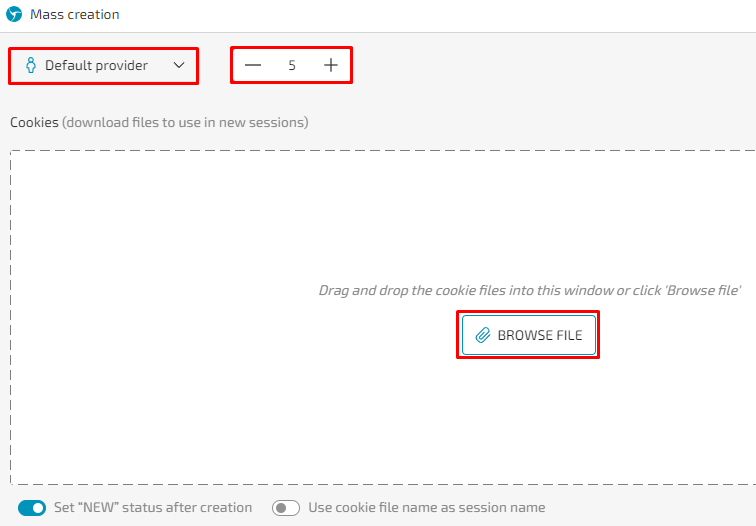Click the Mass creation window title

(75, 14)
